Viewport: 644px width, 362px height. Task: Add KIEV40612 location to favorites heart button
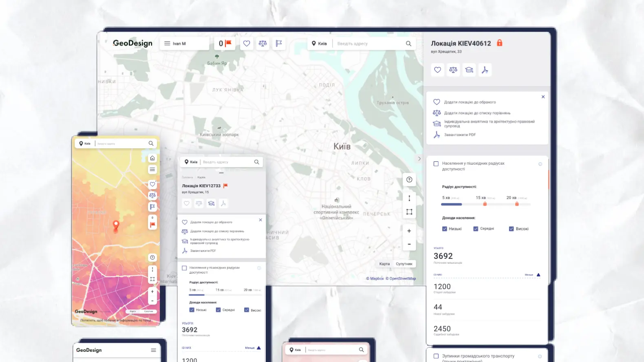coord(437,70)
